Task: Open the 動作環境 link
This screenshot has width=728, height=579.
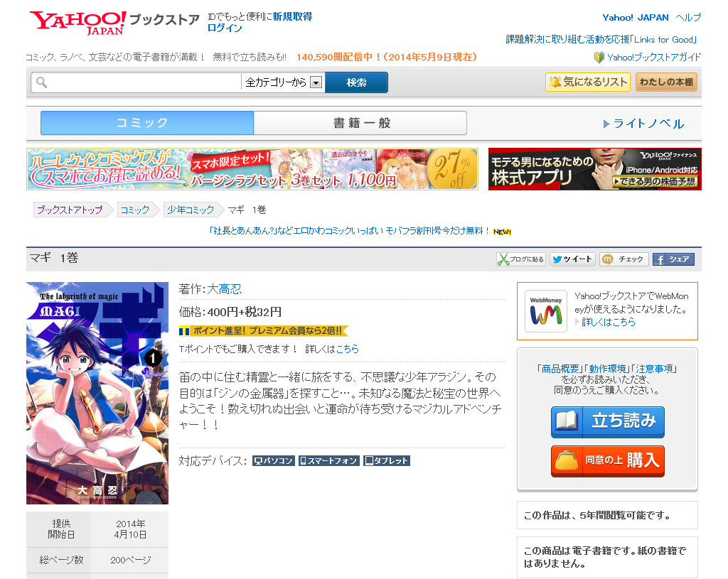Action: 607,369
